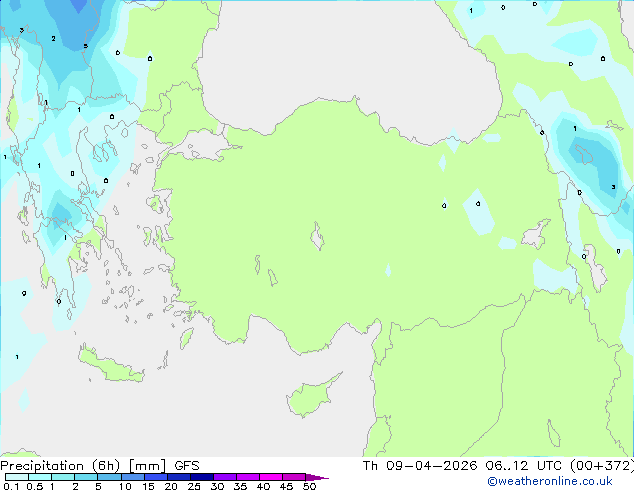This screenshot has width=634, height=490.
Task: Select the '10' legend label
Action: tap(125, 486)
